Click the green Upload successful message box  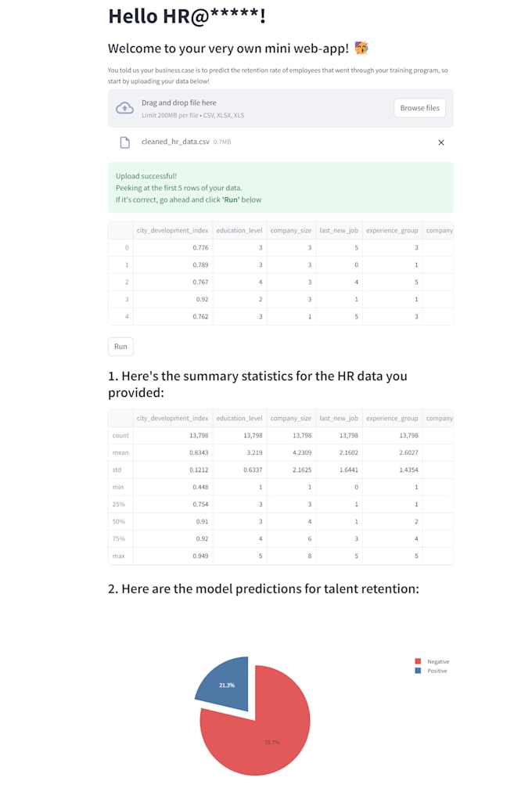(x=280, y=188)
